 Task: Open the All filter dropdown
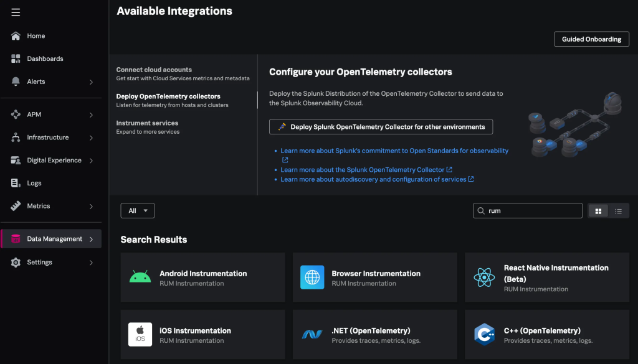pos(138,211)
